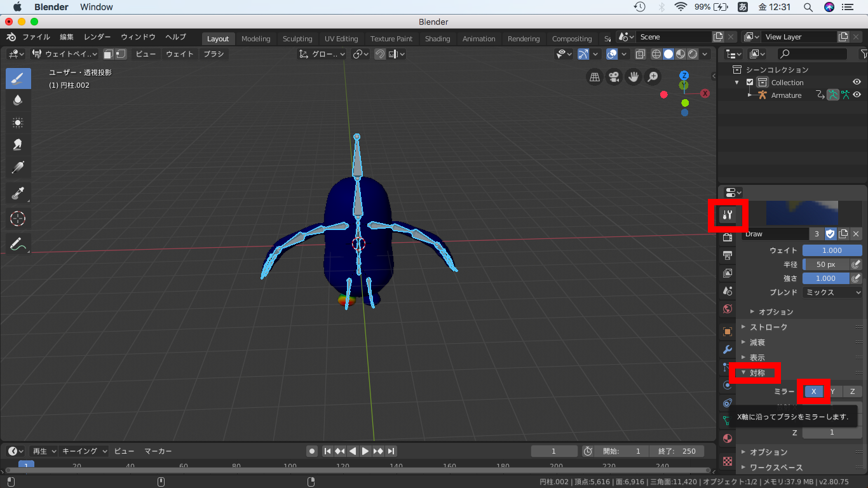
Task: Toggle mirror along Z axis
Action: (853, 391)
